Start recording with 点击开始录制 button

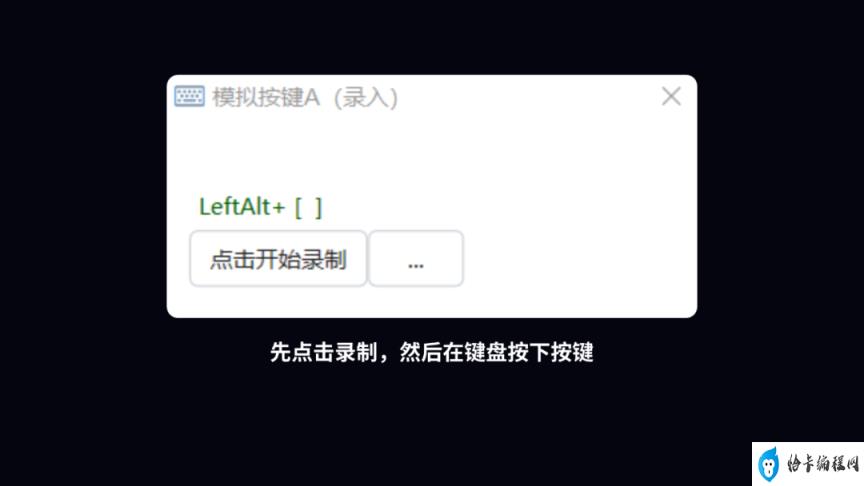tap(278, 258)
